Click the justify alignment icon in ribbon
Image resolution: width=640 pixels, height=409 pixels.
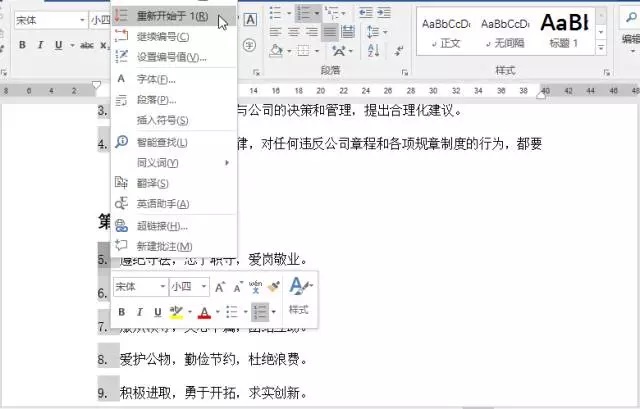click(x=330, y=32)
